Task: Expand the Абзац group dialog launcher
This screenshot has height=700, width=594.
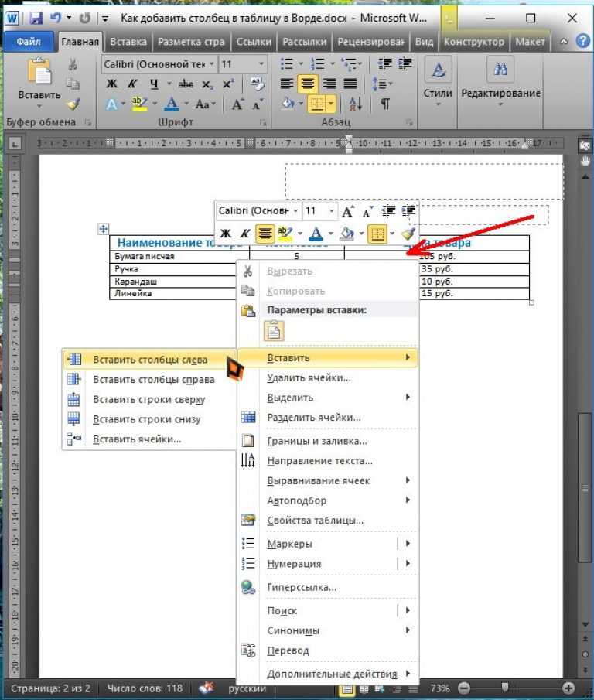Action: coord(409,122)
